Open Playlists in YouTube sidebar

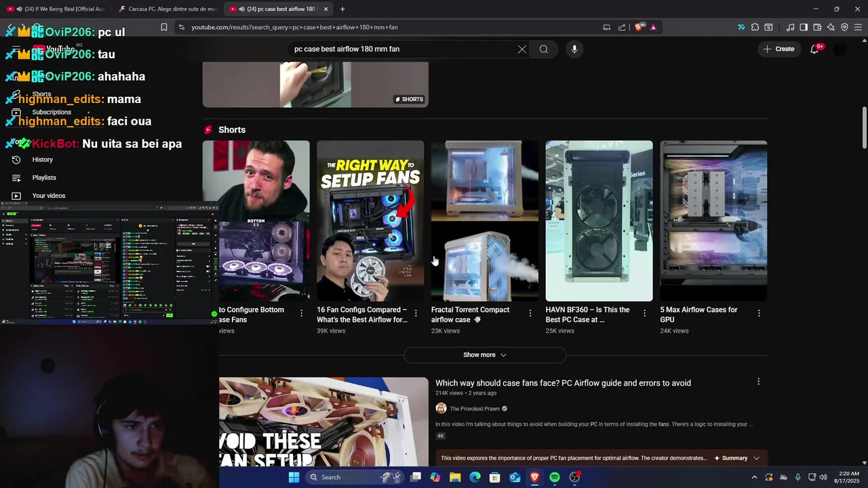tap(44, 178)
